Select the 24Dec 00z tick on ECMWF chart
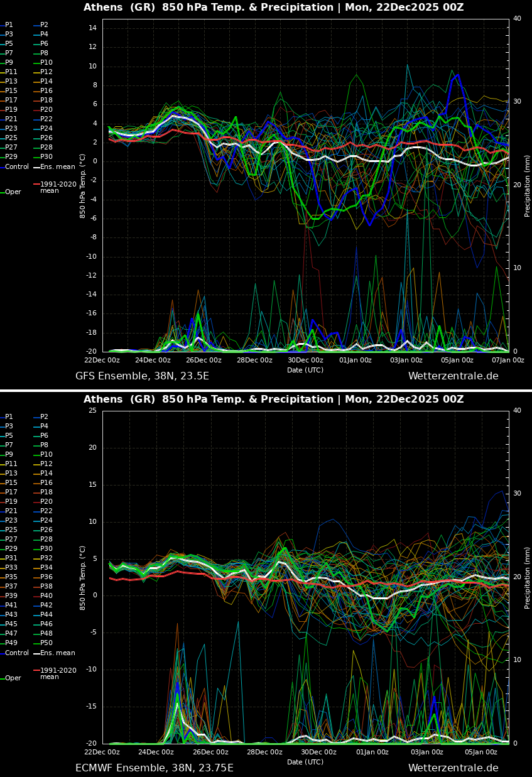Image resolution: width=532 pixels, height=777 pixels. pyautogui.click(x=156, y=753)
